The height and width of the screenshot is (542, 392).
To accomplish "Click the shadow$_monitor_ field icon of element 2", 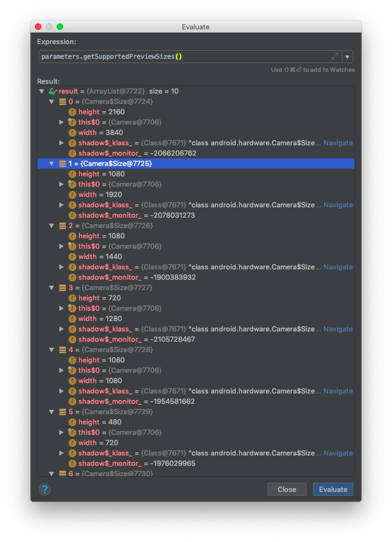I will (72, 277).
